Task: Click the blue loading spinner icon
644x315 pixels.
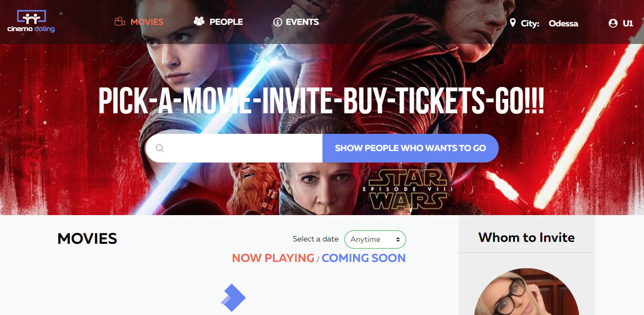Action: coord(233,298)
